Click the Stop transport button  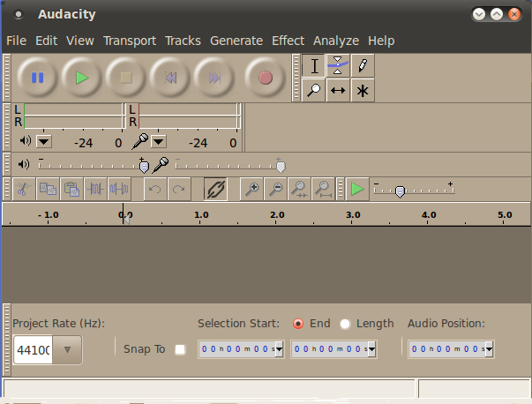[126, 78]
